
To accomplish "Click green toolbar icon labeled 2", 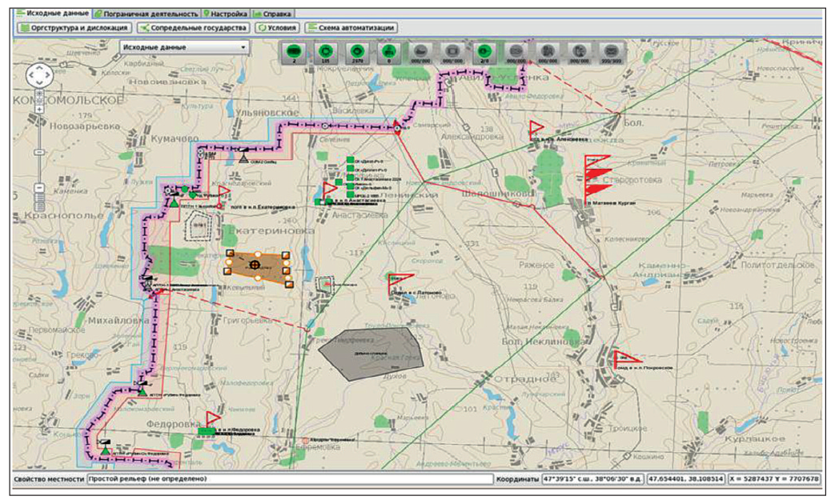I will pyautogui.click(x=294, y=54).
